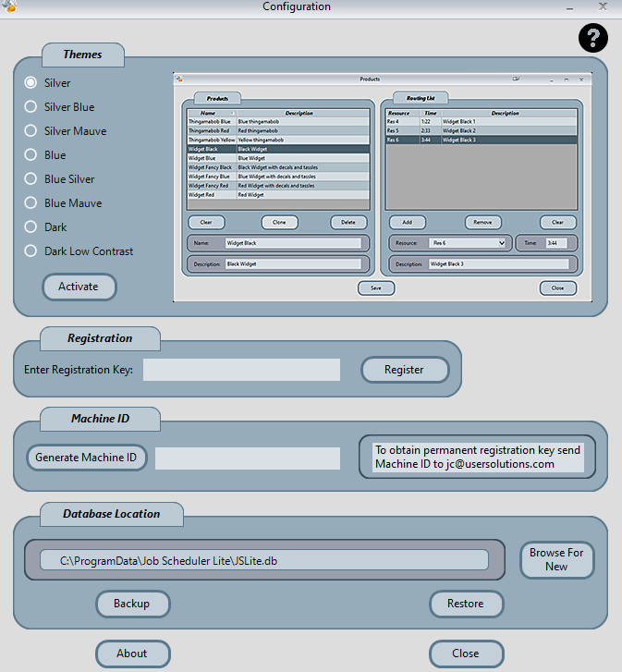Click the Registration section header
This screenshot has width=622, height=672.
pos(100,338)
